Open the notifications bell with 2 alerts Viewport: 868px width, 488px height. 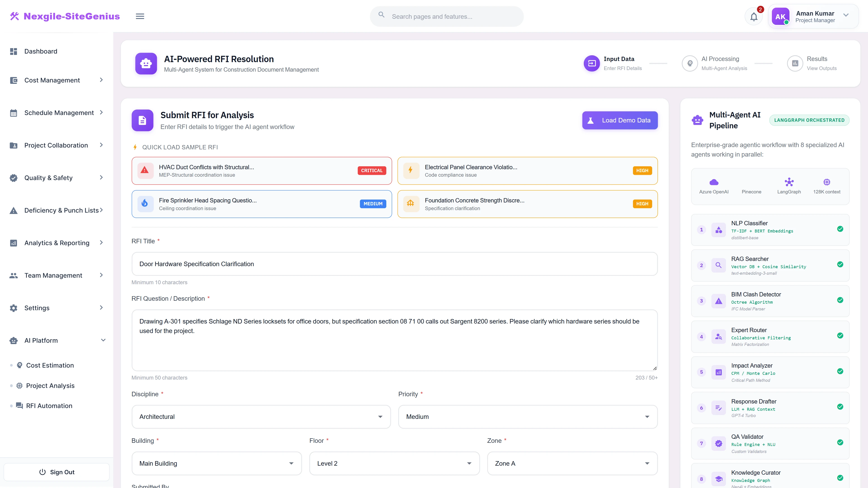tap(754, 16)
